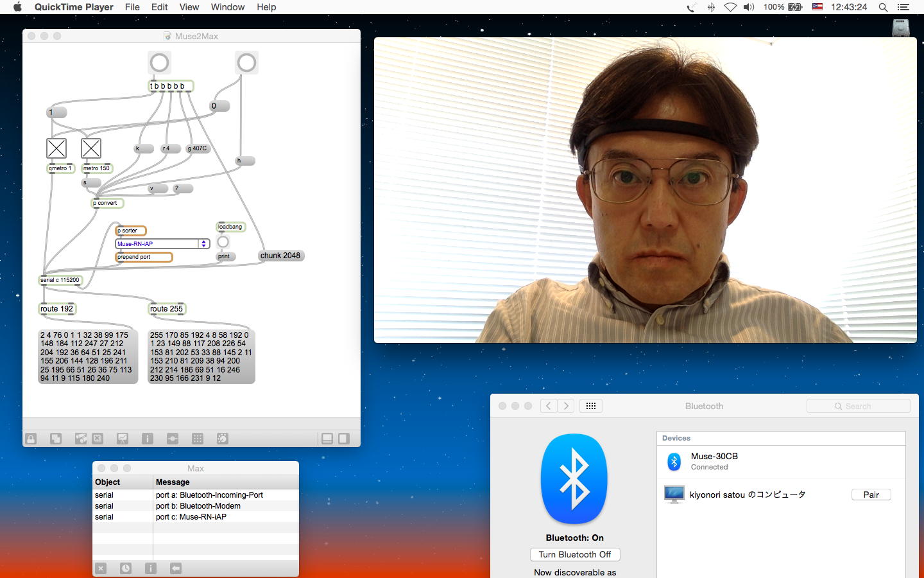924x578 pixels.
Task: Select the 'p convert' subpatcher object
Action: (107, 203)
